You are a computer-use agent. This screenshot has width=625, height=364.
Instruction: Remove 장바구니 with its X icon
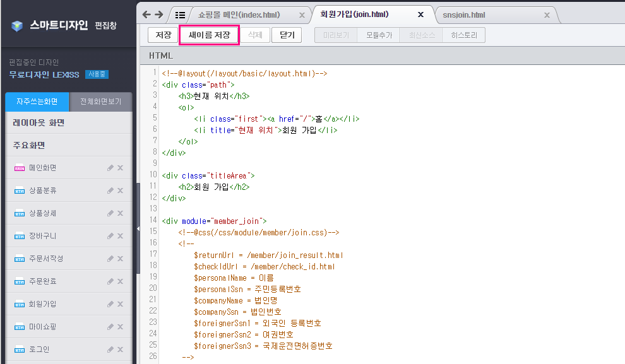pos(120,236)
